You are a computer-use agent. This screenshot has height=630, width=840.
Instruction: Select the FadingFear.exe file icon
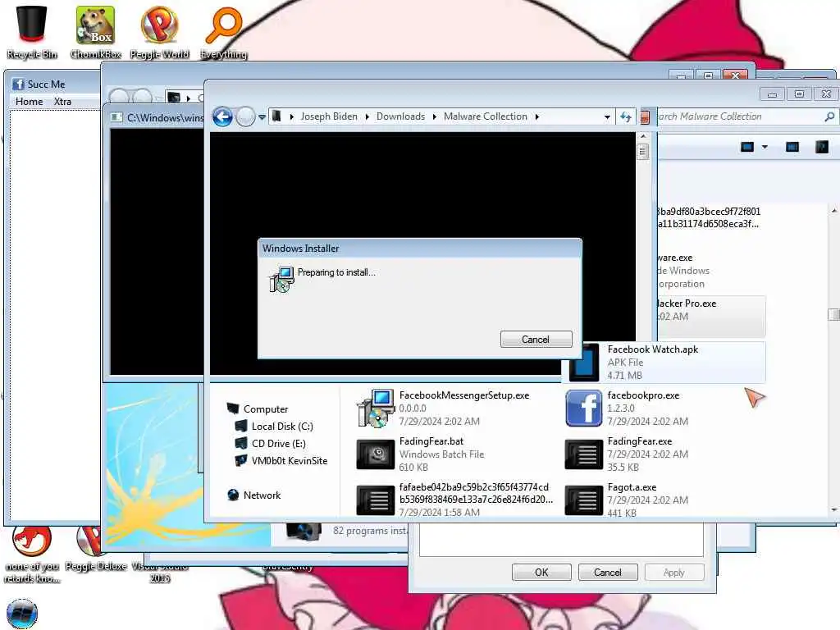coord(583,454)
